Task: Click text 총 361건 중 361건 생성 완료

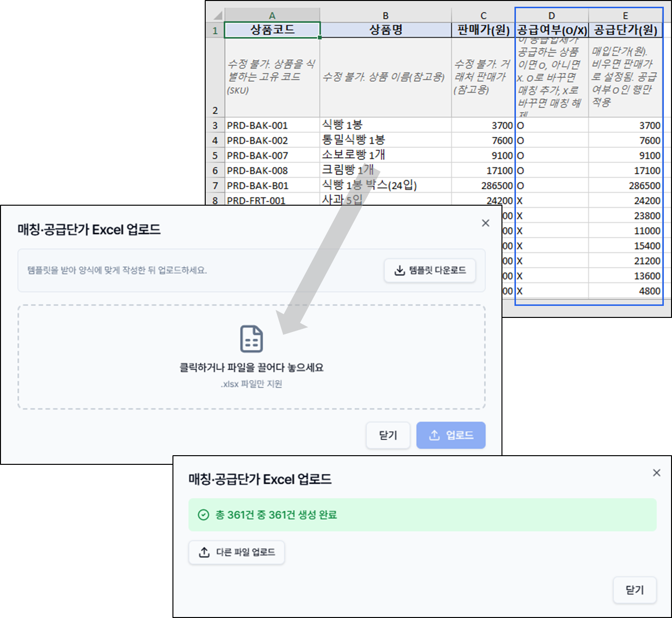Action: [276, 515]
